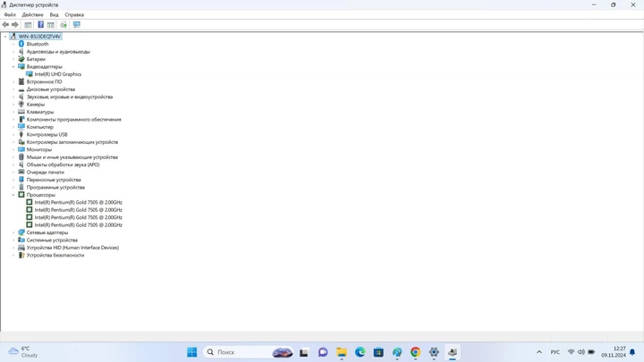Expand the Батареи category arrow
644x362 pixels.
(x=13, y=59)
